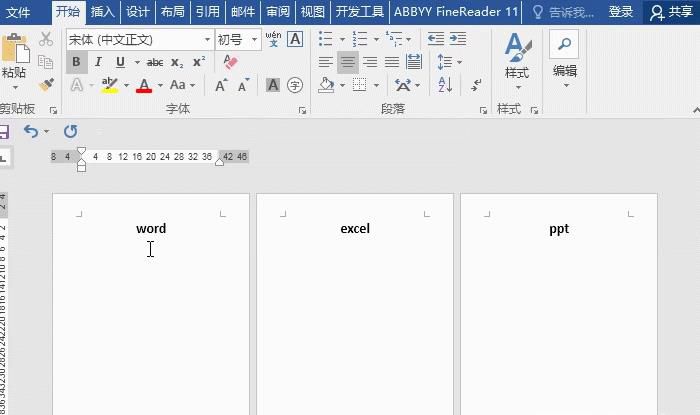Image resolution: width=700 pixels, height=415 pixels.
Task: Open clipboard pane launcher
Action: 53,110
